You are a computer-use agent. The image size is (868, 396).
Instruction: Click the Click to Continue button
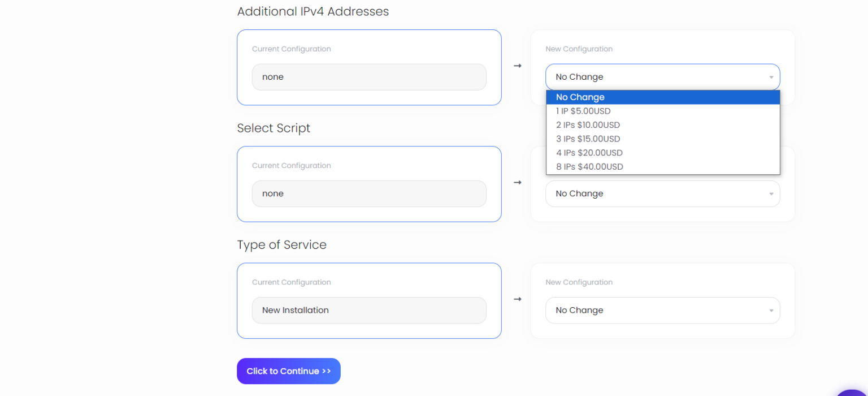click(x=288, y=371)
